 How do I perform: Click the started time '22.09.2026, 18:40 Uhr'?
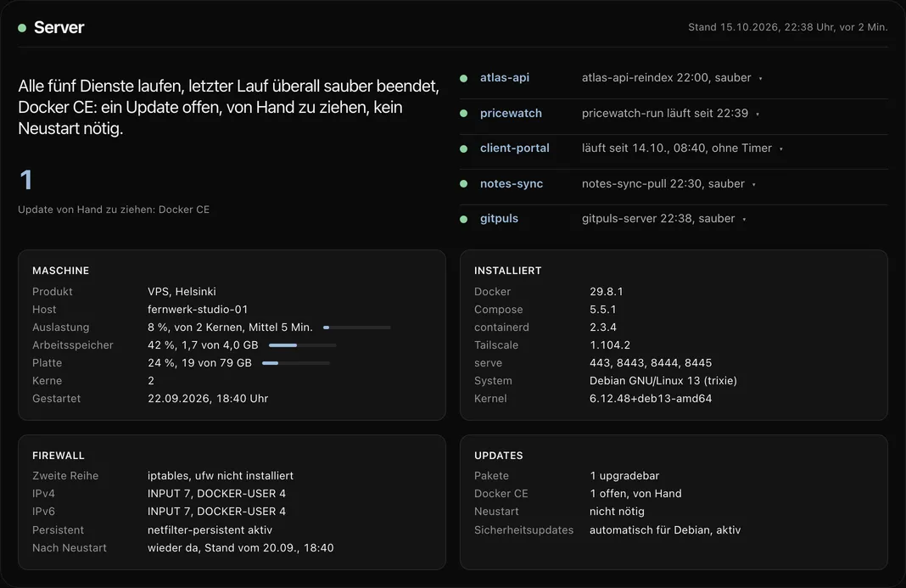click(x=208, y=398)
